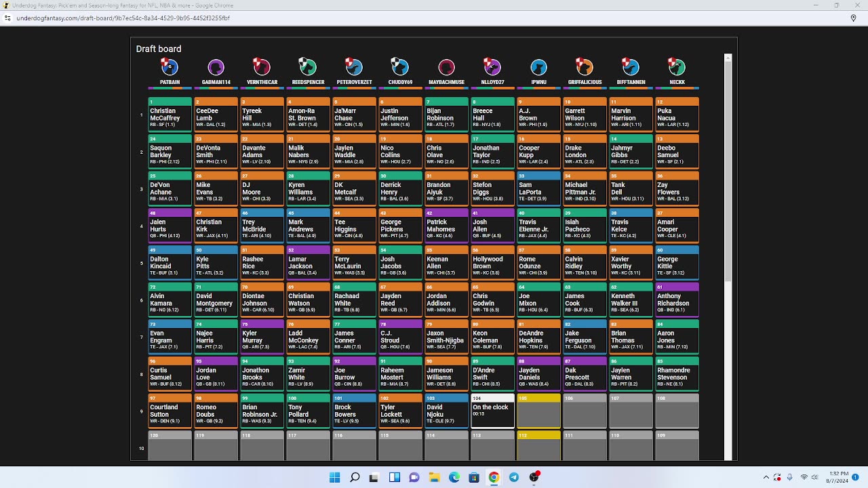Select the Justin Jefferson pick card
This screenshot has width=868, height=488.
coord(400,115)
